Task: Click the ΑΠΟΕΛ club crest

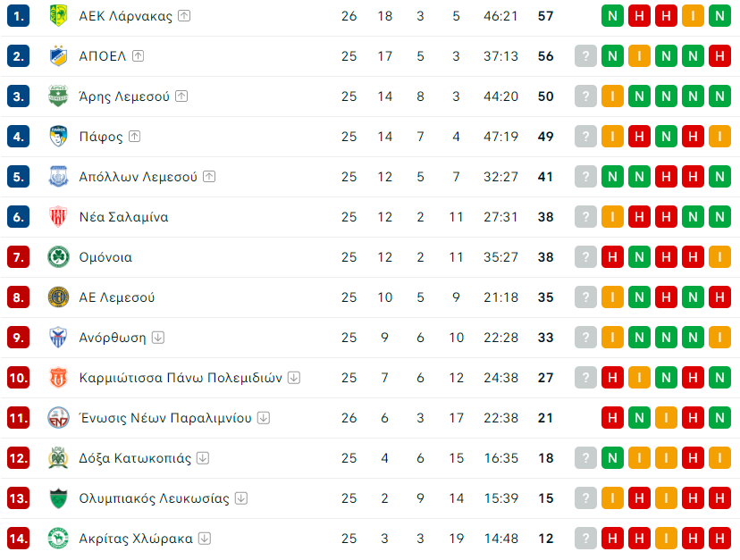Action: pyautogui.click(x=58, y=56)
